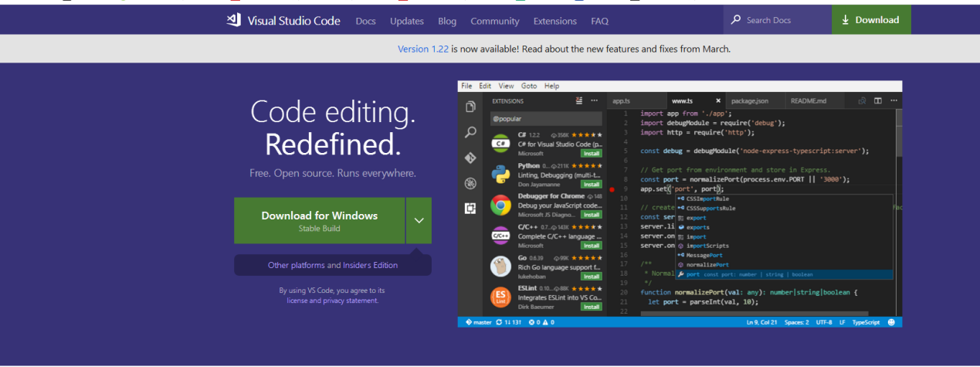Click the top-right green Download button
This screenshot has height=367, width=980.
(x=870, y=20)
